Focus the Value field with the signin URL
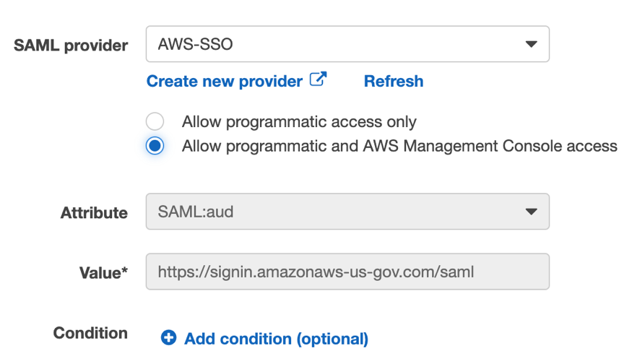 347,272
